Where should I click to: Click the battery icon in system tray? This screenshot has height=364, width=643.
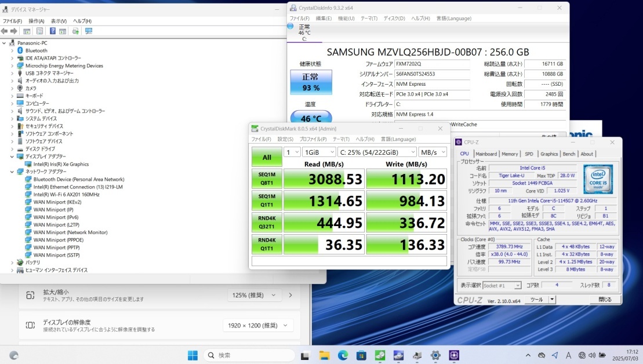point(602,355)
